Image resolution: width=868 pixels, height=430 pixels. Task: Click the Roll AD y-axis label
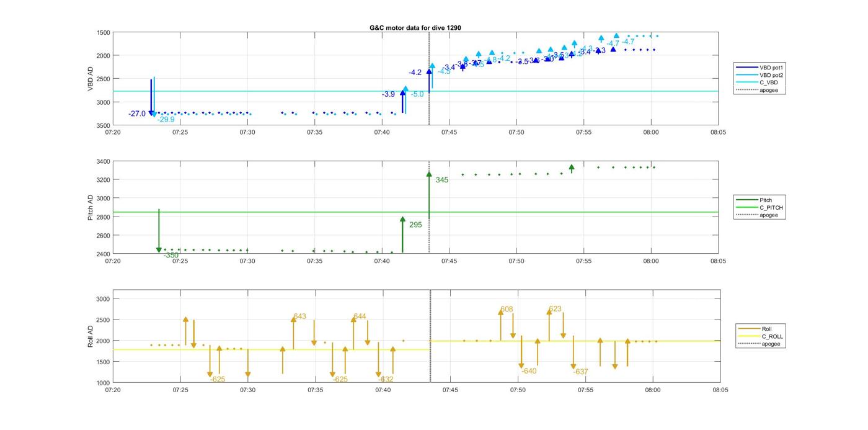click(91, 336)
